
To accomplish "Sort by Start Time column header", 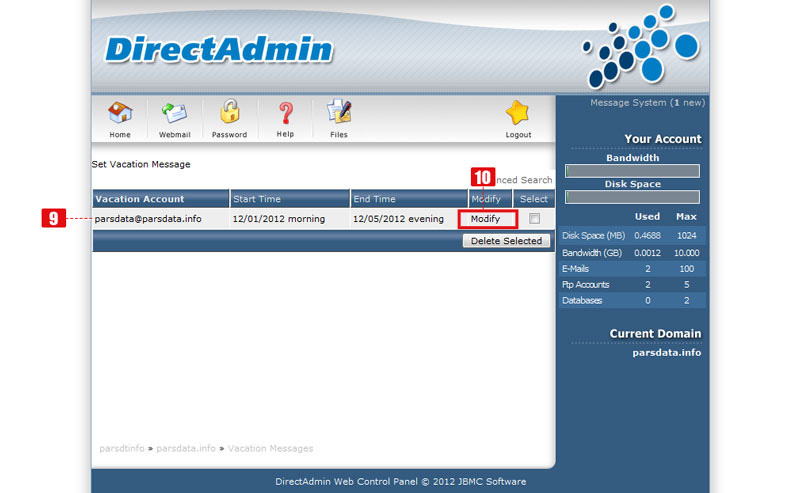I will (257, 199).
